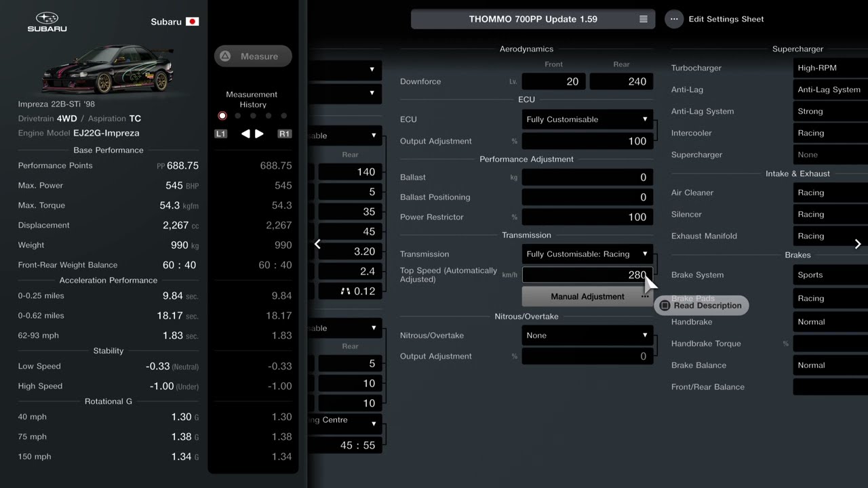Change Silencer Racing selection
The width and height of the screenshot is (868, 488).
point(831,214)
